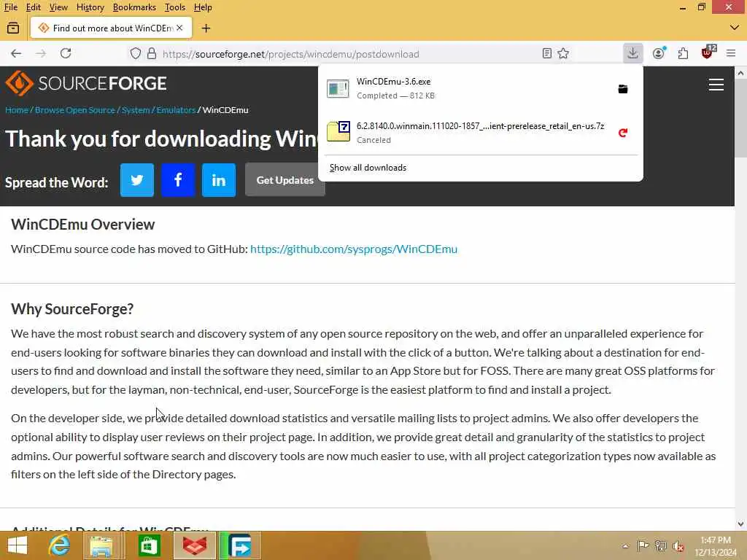Share on Twitter button
The height and width of the screenshot is (560, 747).
tap(137, 180)
